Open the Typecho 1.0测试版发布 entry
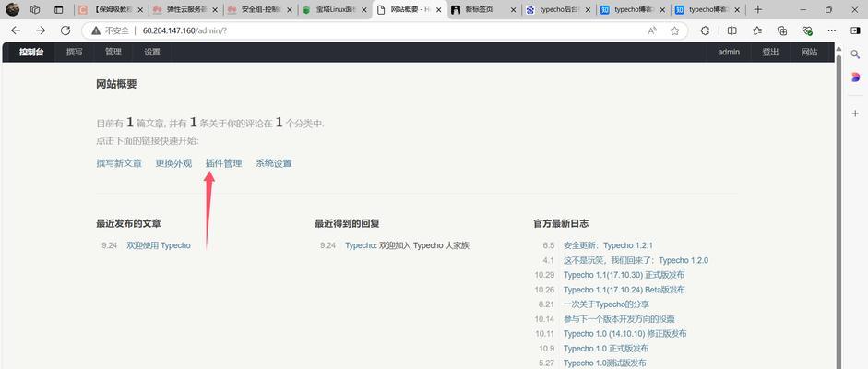This screenshot has height=369, width=868. pyautogui.click(x=604, y=363)
